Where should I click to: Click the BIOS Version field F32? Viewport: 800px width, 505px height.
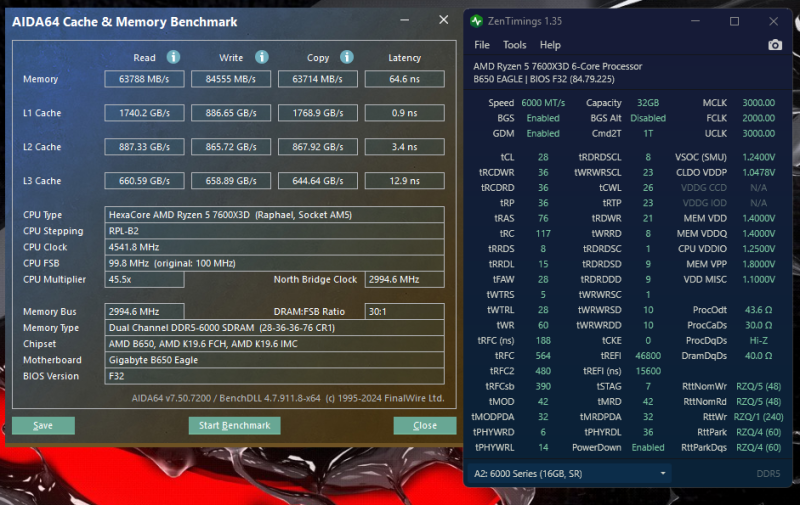pos(274,376)
